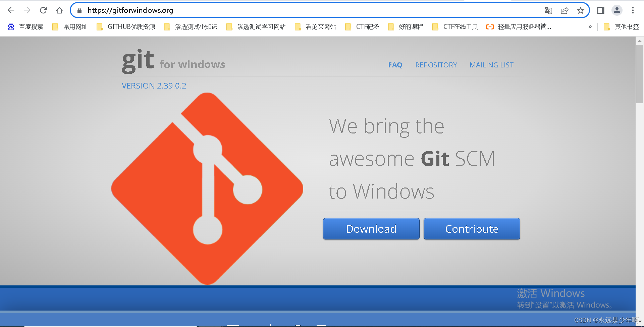Image resolution: width=644 pixels, height=327 pixels.
Task: Click the site security padlock
Action: tap(79, 10)
